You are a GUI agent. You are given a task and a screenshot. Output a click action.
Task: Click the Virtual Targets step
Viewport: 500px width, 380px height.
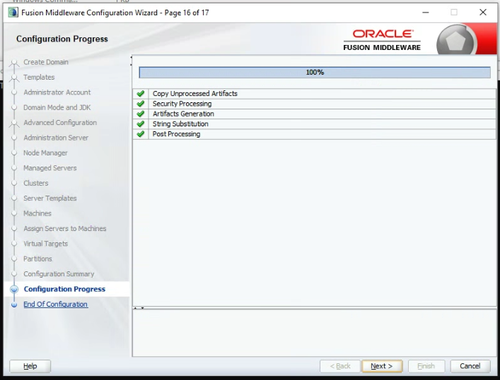(45, 244)
